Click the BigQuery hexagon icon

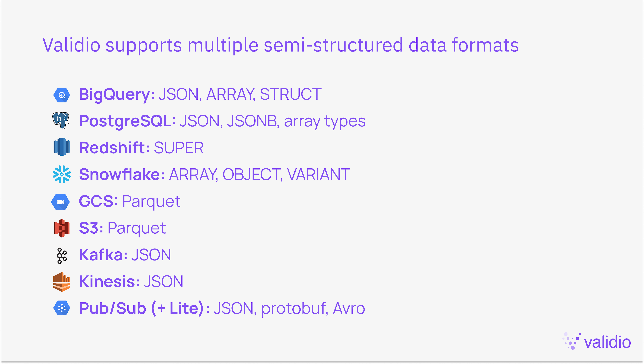(x=62, y=95)
